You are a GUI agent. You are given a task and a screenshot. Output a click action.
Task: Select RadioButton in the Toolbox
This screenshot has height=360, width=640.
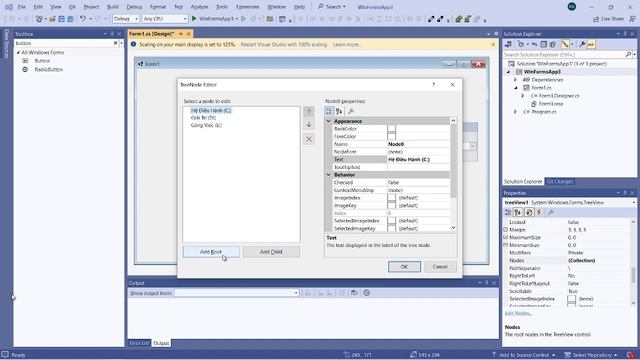49,69
